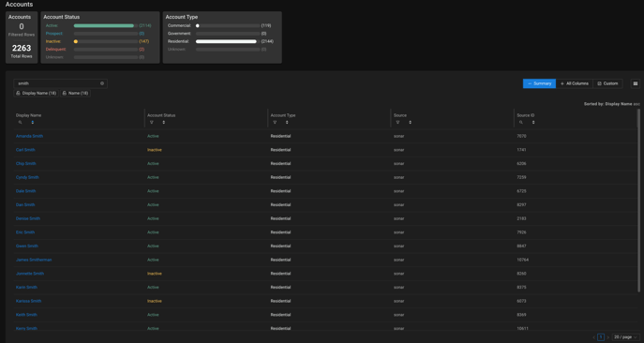This screenshot has height=343, width=644.
Task: Go to previous page arrow
Action: click(594, 337)
